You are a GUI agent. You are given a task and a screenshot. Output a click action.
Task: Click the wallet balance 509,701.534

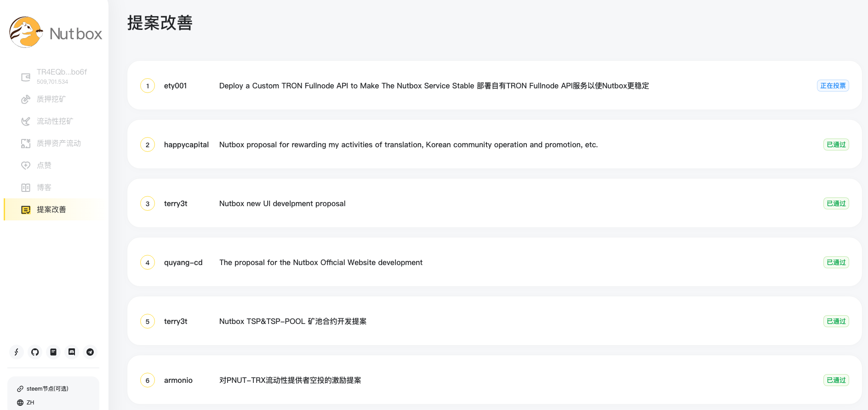pos(52,82)
